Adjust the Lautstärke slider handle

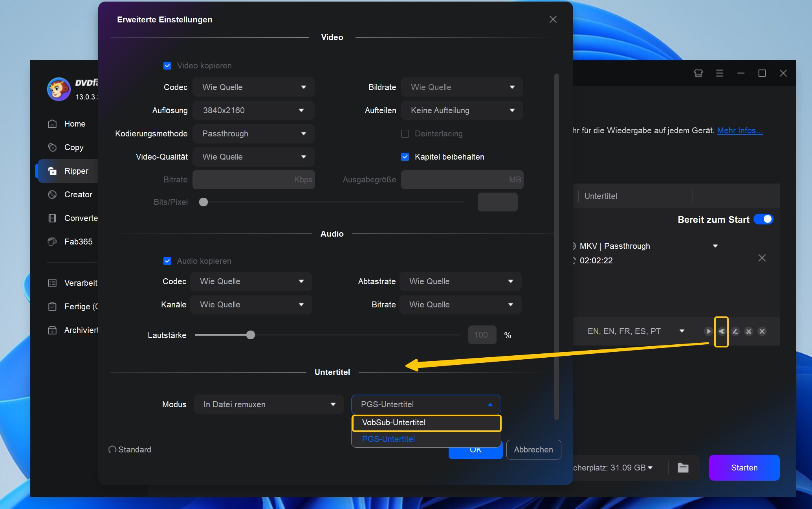pyautogui.click(x=251, y=335)
